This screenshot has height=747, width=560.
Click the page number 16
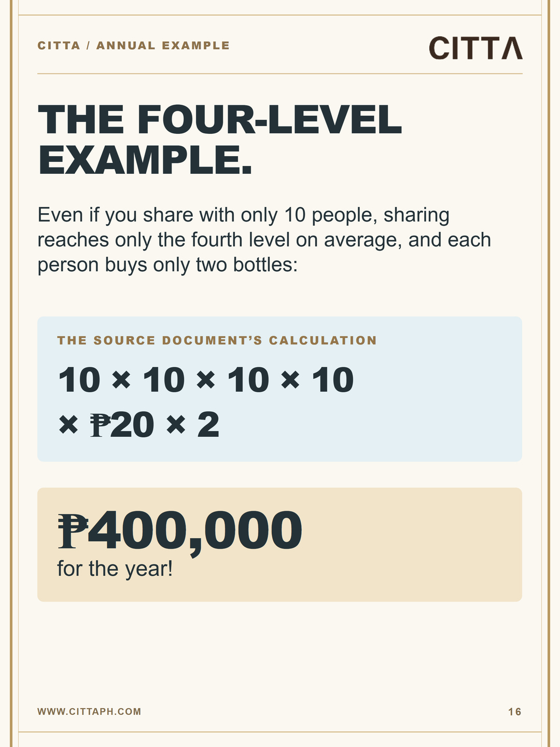click(x=515, y=712)
